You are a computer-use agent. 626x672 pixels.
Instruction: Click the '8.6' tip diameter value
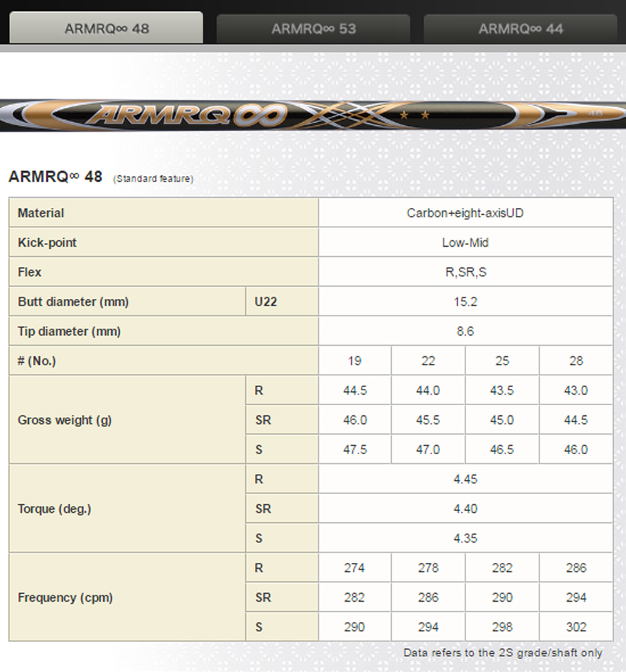465,331
